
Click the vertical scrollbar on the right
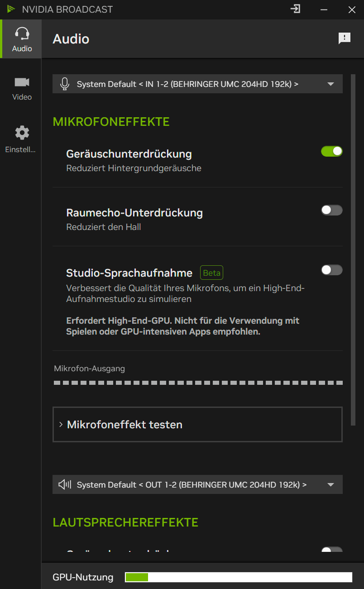[x=353, y=250]
